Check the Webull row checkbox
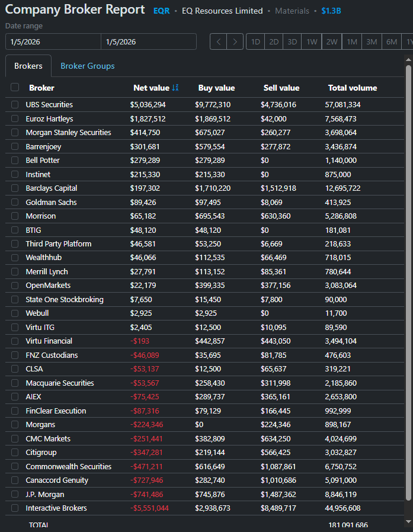The image size is (413, 532). pyautogui.click(x=15, y=313)
